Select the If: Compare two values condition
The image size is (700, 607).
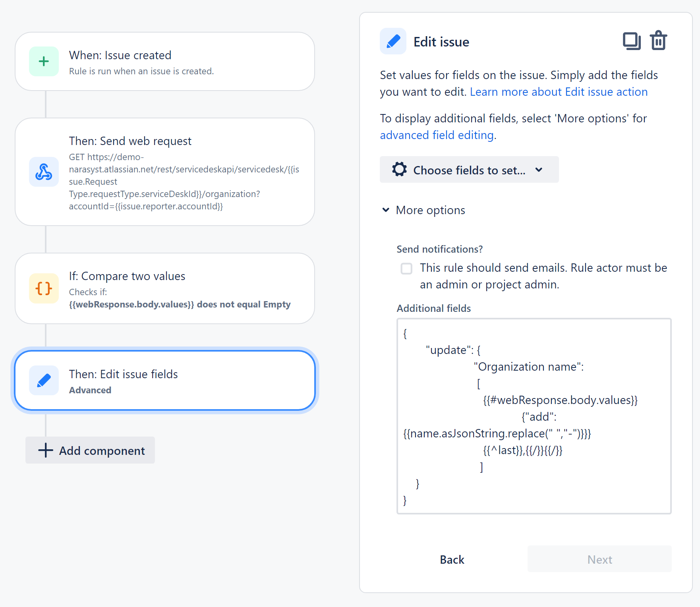tap(165, 288)
